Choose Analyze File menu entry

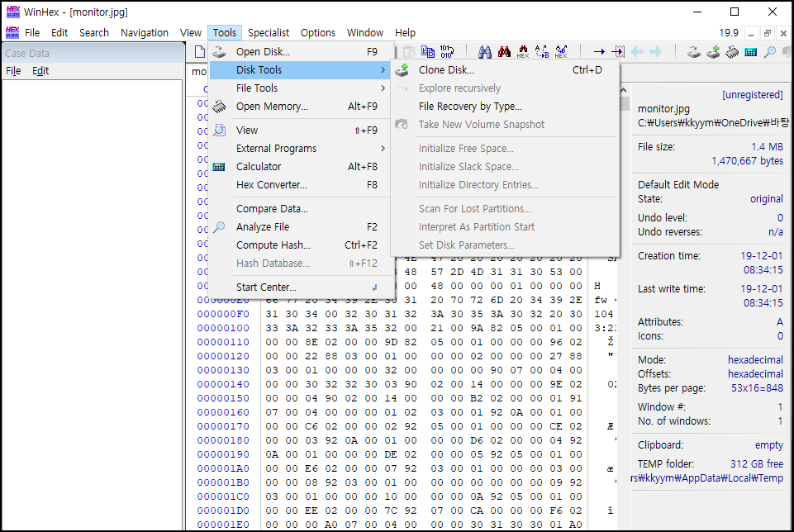299,227
